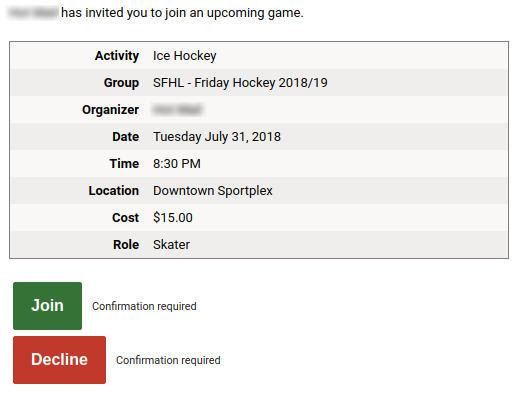Screen dimensions: 517x396
Task: Click the Activity row label
Action: pos(117,56)
